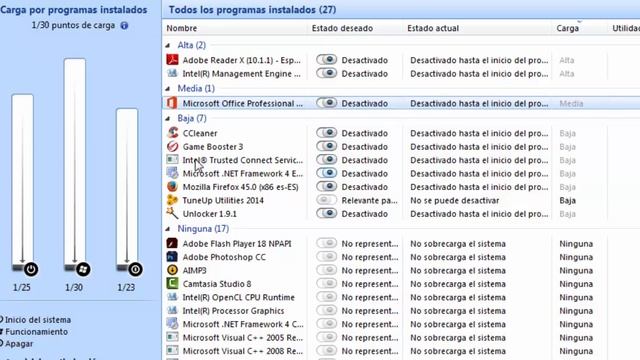Click the Mozilla Firefox 45.0 icon
640x360 pixels.
click(172, 187)
